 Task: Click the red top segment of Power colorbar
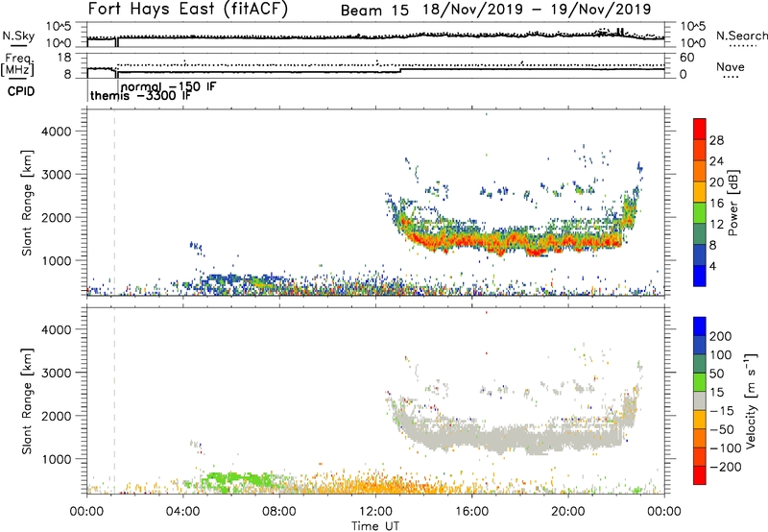coord(700,129)
